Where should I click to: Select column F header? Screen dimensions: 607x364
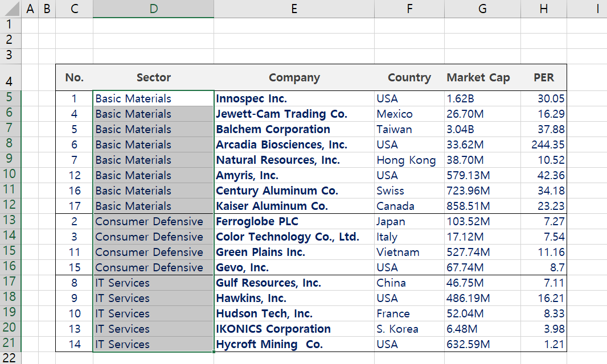point(409,9)
